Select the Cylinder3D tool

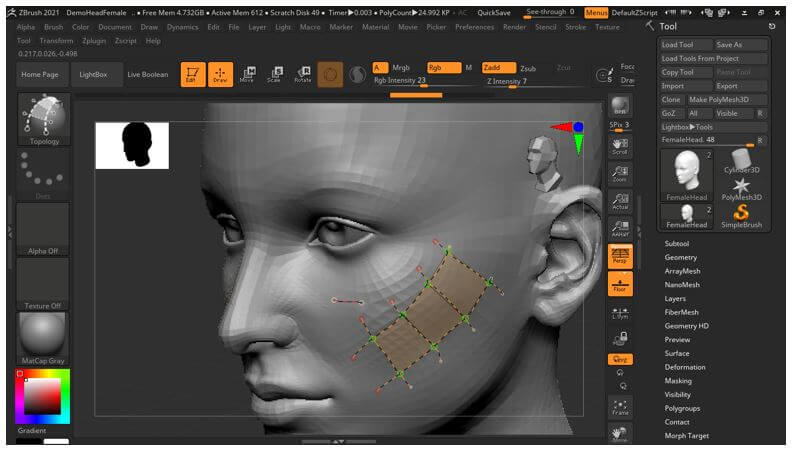742,161
